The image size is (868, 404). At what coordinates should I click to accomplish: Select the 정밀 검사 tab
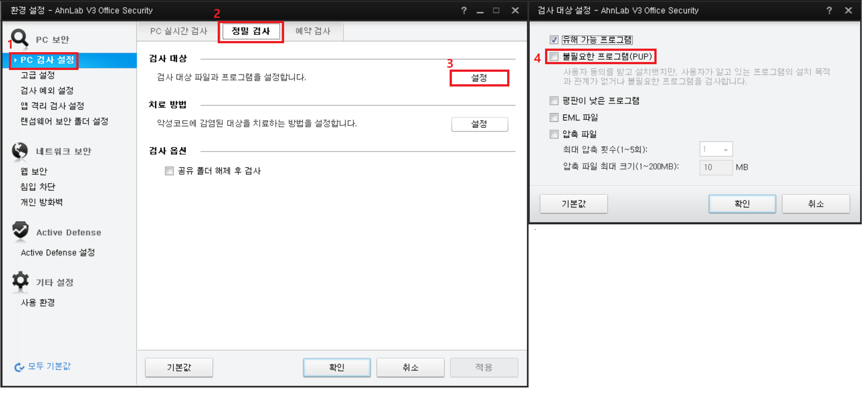(251, 31)
